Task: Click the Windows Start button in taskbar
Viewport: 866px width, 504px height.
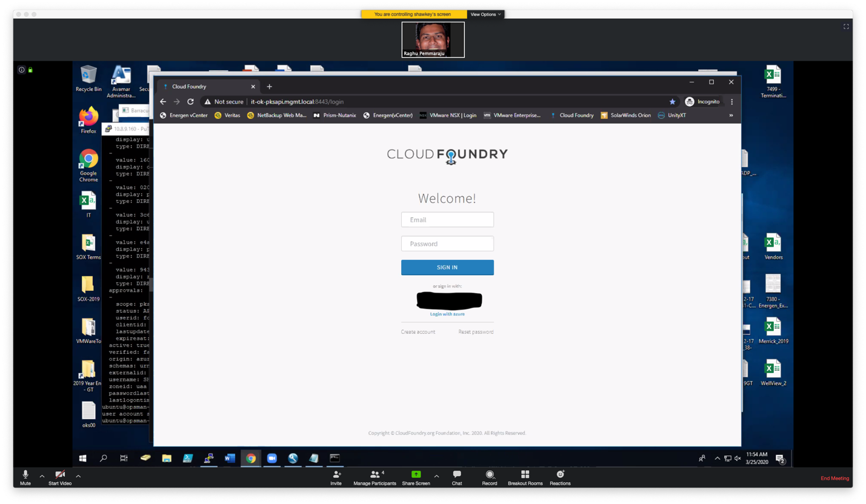Action: click(83, 459)
